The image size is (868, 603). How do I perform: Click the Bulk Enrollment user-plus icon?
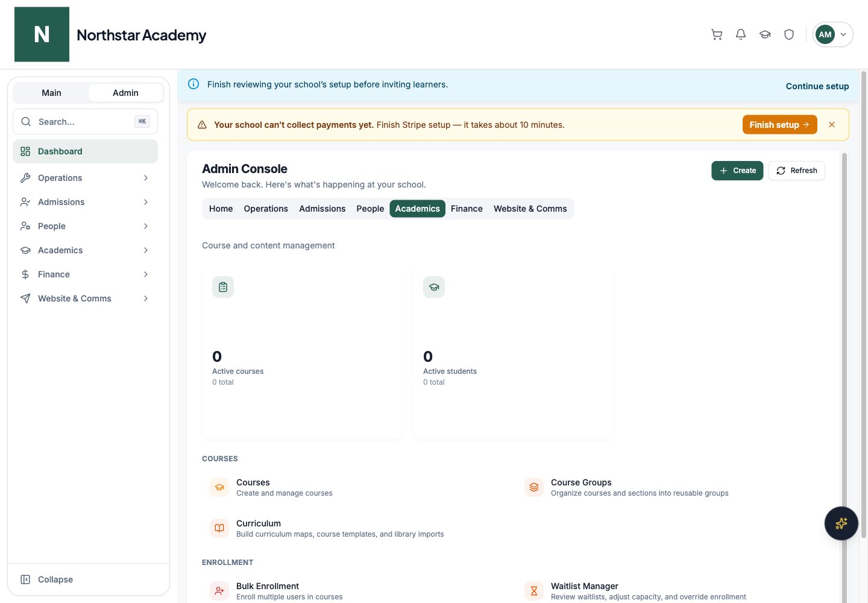coord(219,591)
